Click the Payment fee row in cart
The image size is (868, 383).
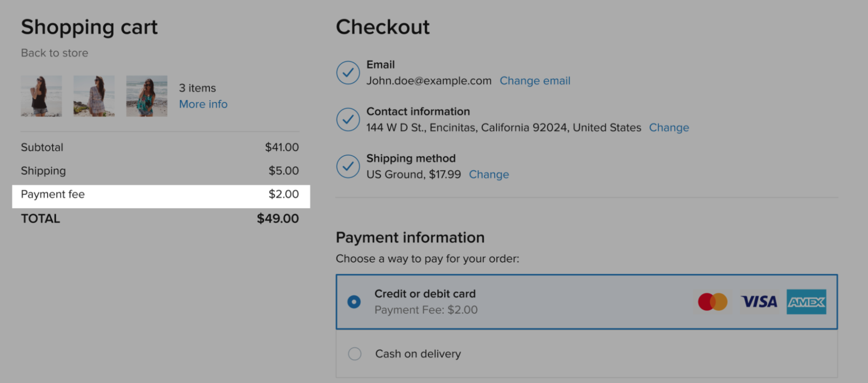(161, 194)
